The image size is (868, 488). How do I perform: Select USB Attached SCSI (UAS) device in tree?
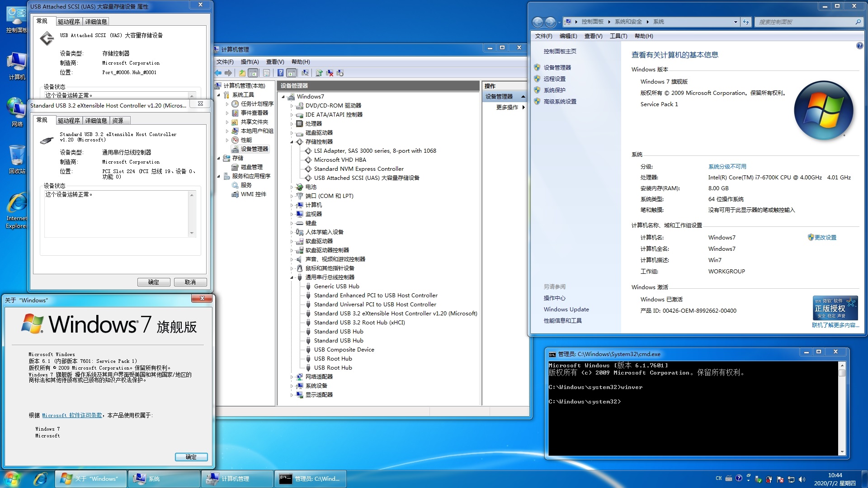pyautogui.click(x=367, y=178)
